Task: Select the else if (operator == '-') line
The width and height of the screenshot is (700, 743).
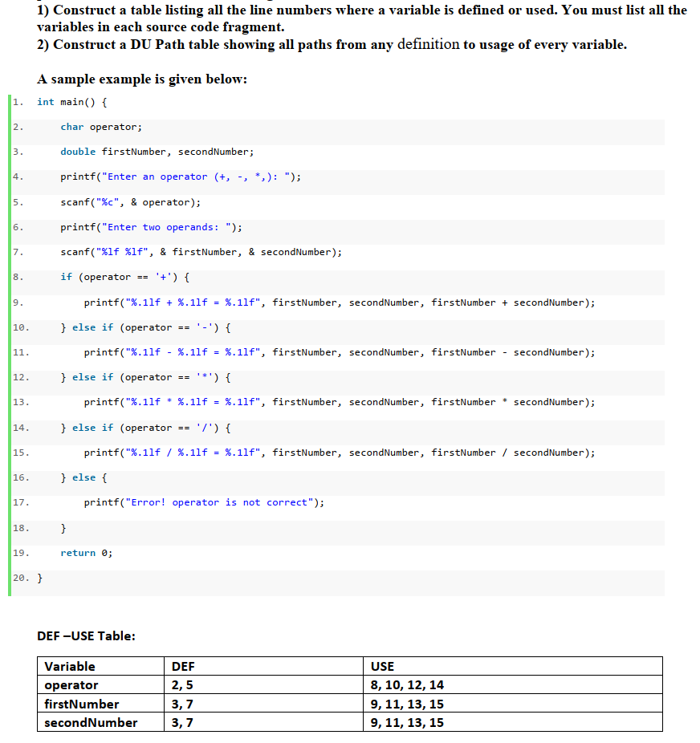Action: 145,327
